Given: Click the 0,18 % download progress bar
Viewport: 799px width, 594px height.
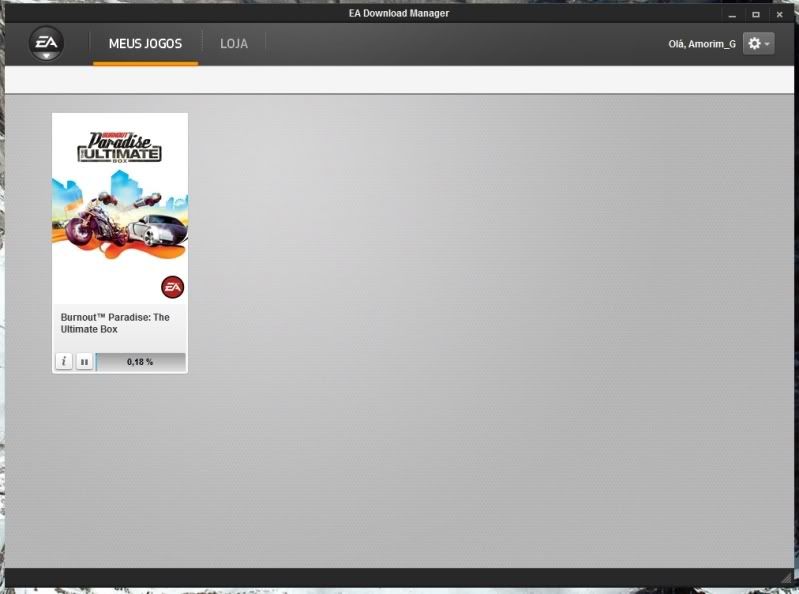Looking at the screenshot, I should [x=140, y=361].
